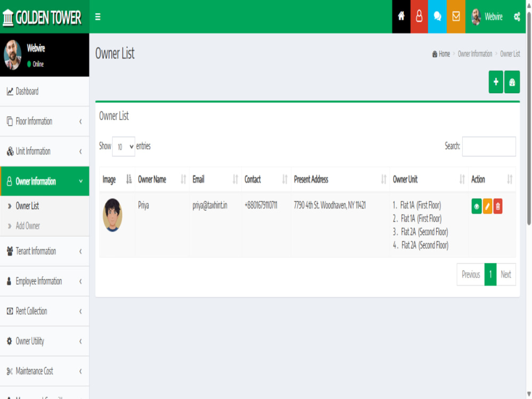This screenshot has height=399, width=532.
Task: Open the Rent Collection menu label
Action: pos(31,311)
